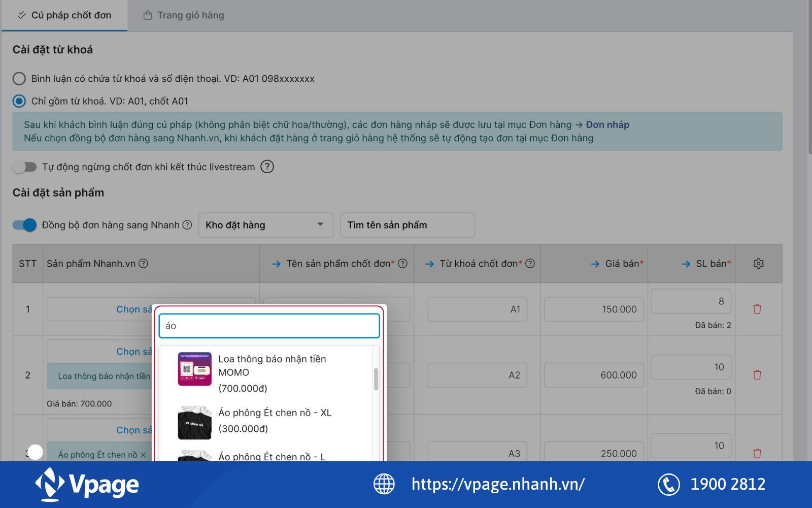Click arrow icon before SL bán header

pos(686,264)
